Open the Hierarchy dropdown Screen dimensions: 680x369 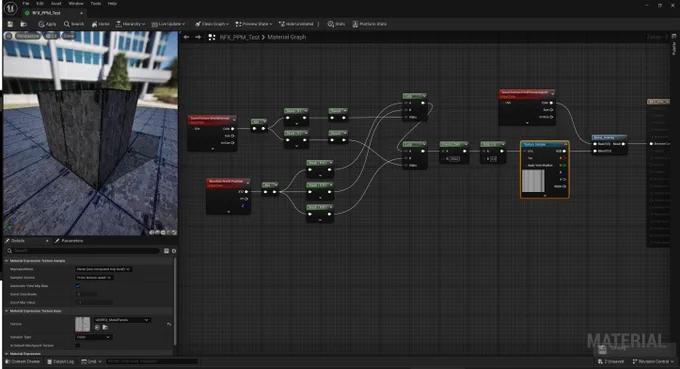[x=130, y=24]
